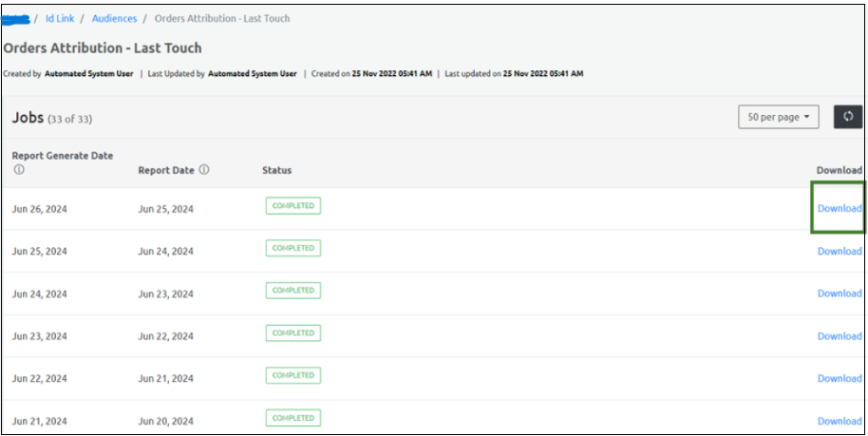
Task: Click the redacted first breadcrumb link
Action: click(16, 18)
